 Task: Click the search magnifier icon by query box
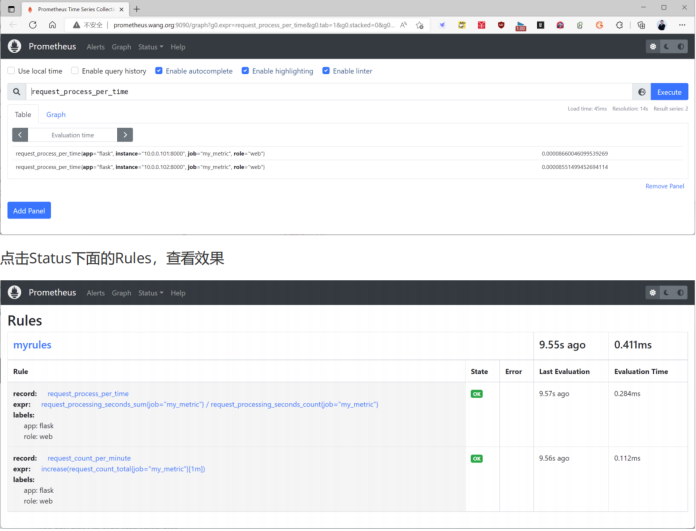coord(16,92)
